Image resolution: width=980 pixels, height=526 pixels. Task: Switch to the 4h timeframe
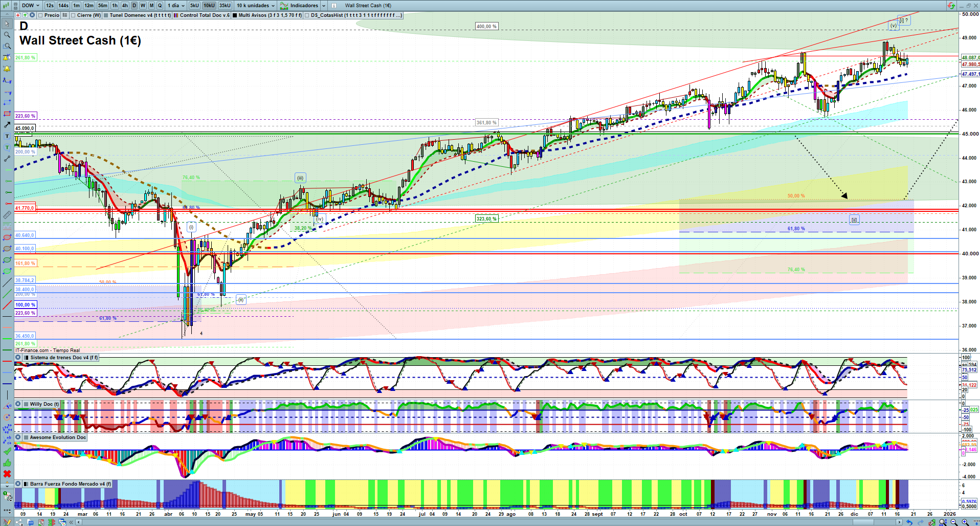click(124, 6)
